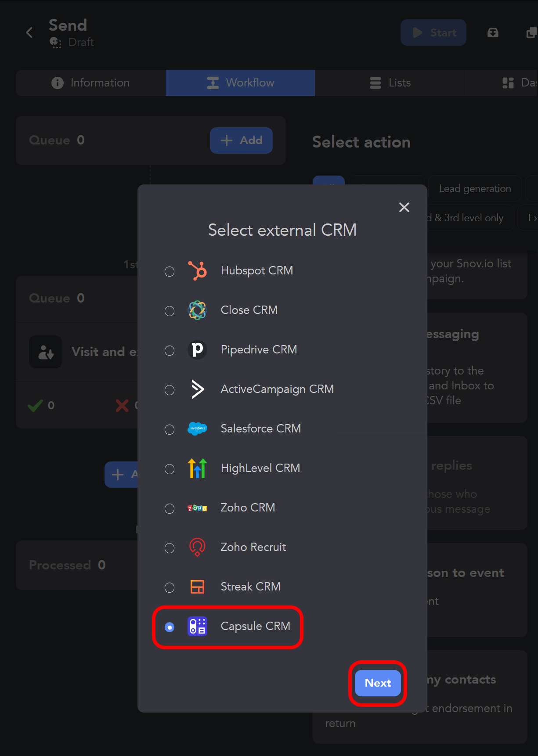Image resolution: width=538 pixels, height=756 pixels.
Task: Click the Hubspot CRM logo icon
Action: click(197, 271)
